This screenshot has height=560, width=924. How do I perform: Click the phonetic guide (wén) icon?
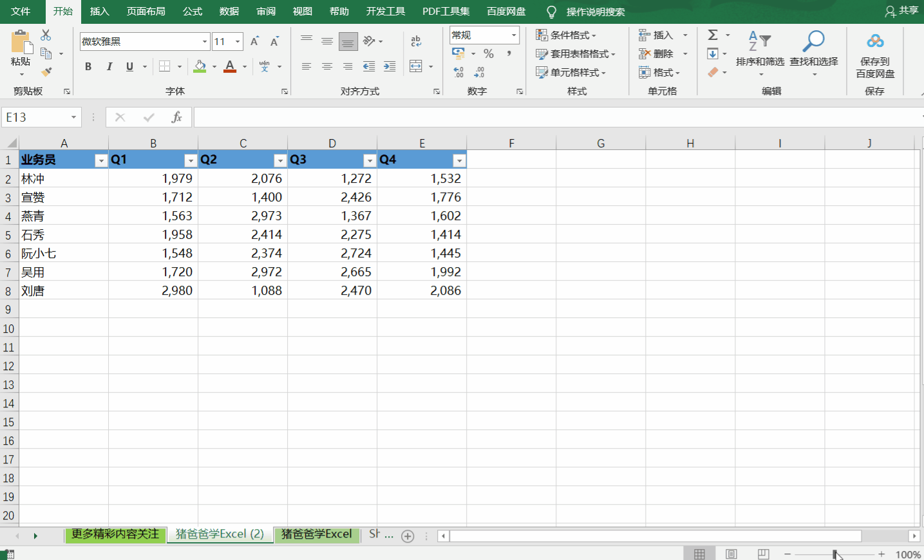265,66
